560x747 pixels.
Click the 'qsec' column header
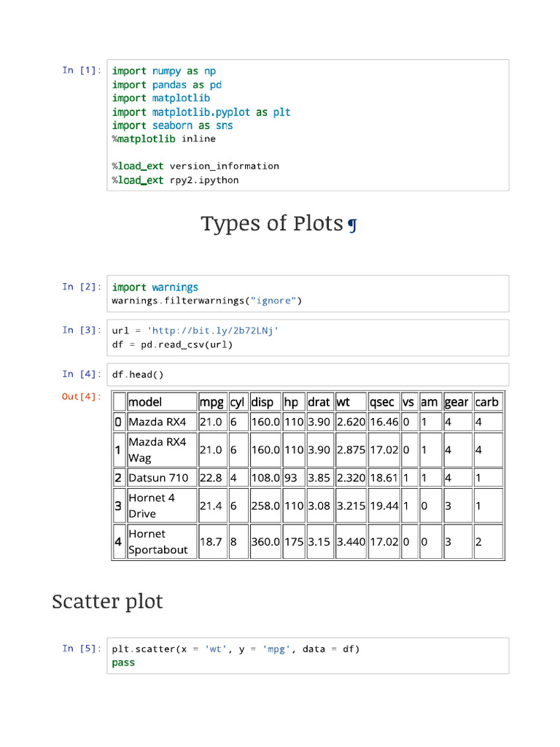pyautogui.click(x=382, y=402)
